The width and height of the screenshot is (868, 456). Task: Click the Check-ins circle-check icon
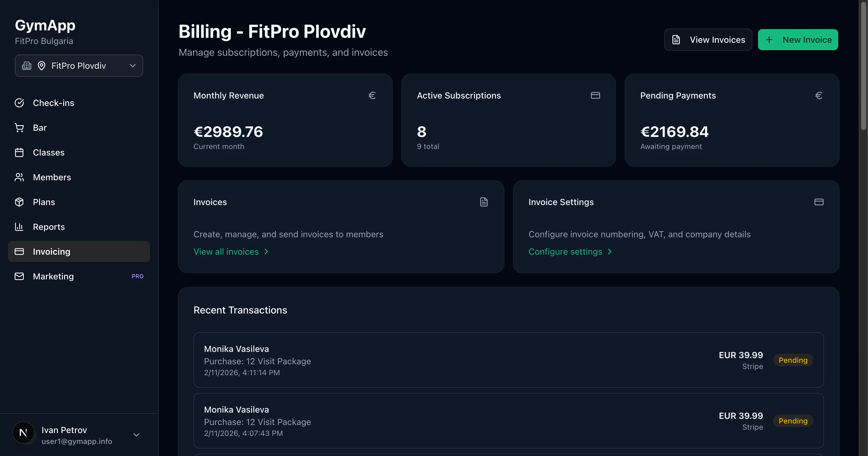[x=19, y=103]
